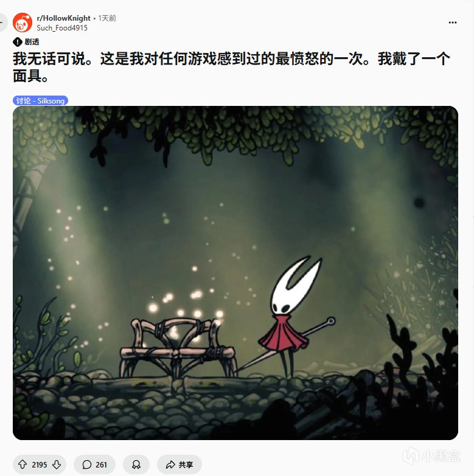Click the spoiler warning exclamation icon

pos(17,42)
